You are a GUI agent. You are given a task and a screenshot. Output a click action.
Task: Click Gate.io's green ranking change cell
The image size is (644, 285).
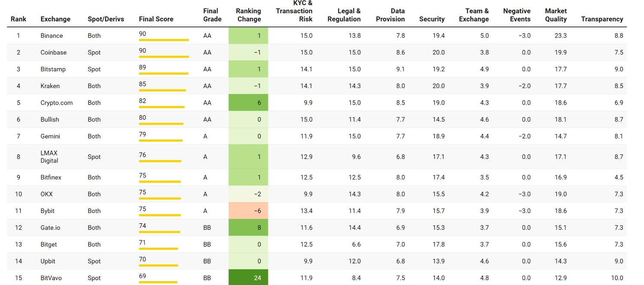248,227
